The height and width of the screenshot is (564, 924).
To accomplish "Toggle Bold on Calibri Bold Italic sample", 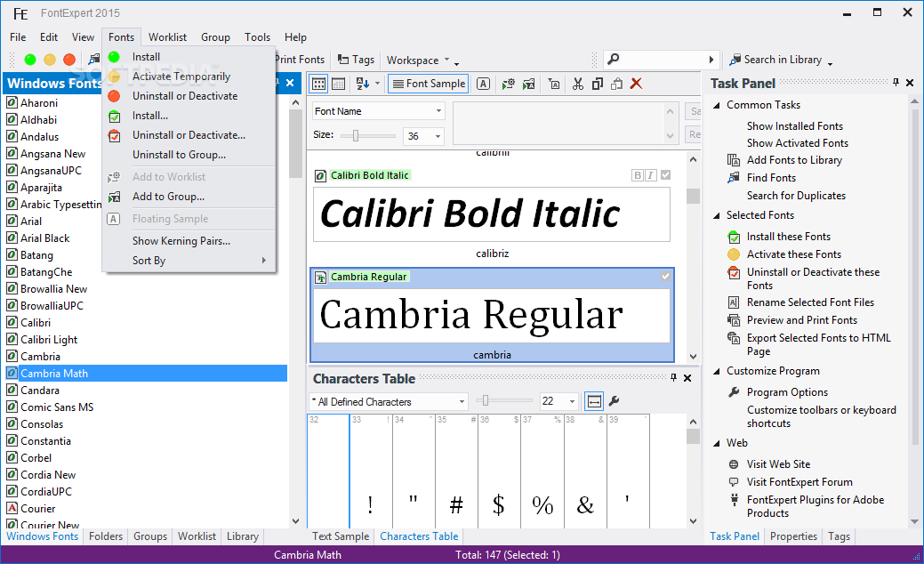I will coord(638,175).
